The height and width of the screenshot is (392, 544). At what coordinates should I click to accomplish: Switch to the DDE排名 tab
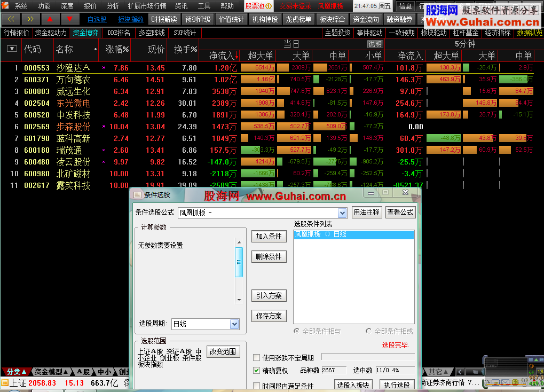[119, 33]
